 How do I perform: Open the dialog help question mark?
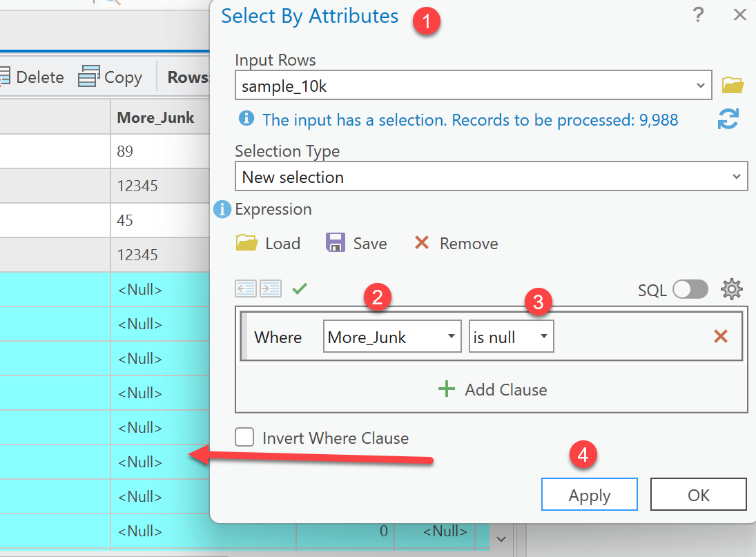(698, 15)
